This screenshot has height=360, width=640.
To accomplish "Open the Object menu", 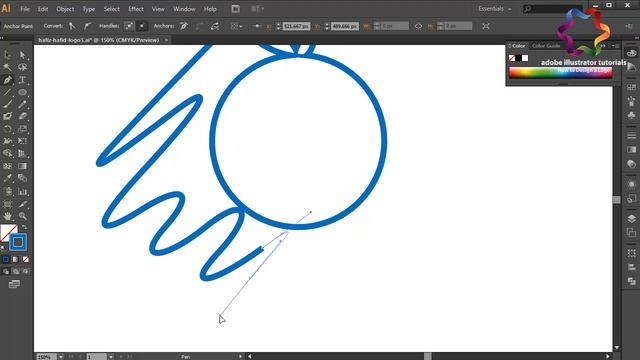I will point(65,9).
